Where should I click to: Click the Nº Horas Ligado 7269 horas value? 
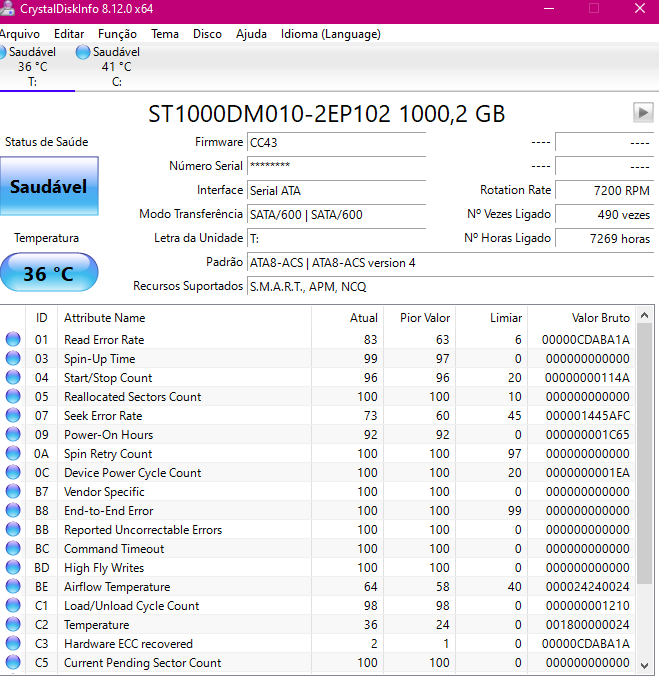(604, 239)
